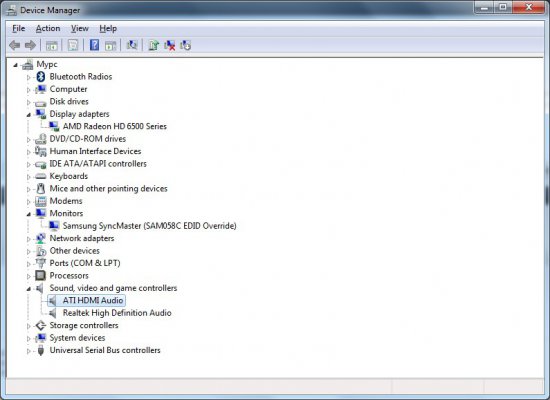Click the blue Help toolbar icon
The width and height of the screenshot is (550, 400).
[x=94, y=45]
